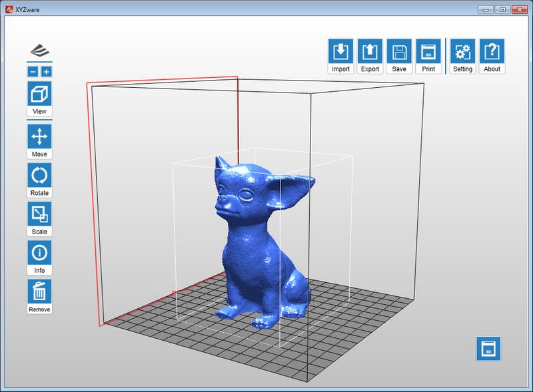Open the Setting gear panel
The image size is (533, 392).
(462, 56)
